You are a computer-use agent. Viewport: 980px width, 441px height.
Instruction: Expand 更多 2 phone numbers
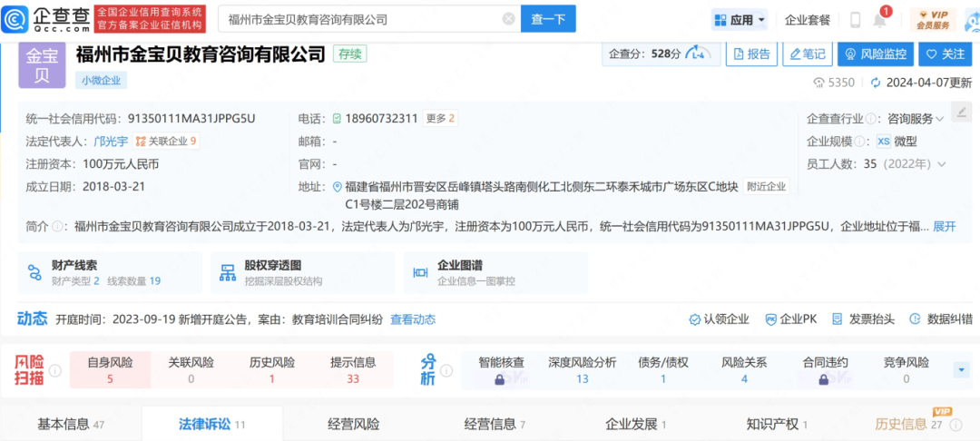(x=440, y=118)
